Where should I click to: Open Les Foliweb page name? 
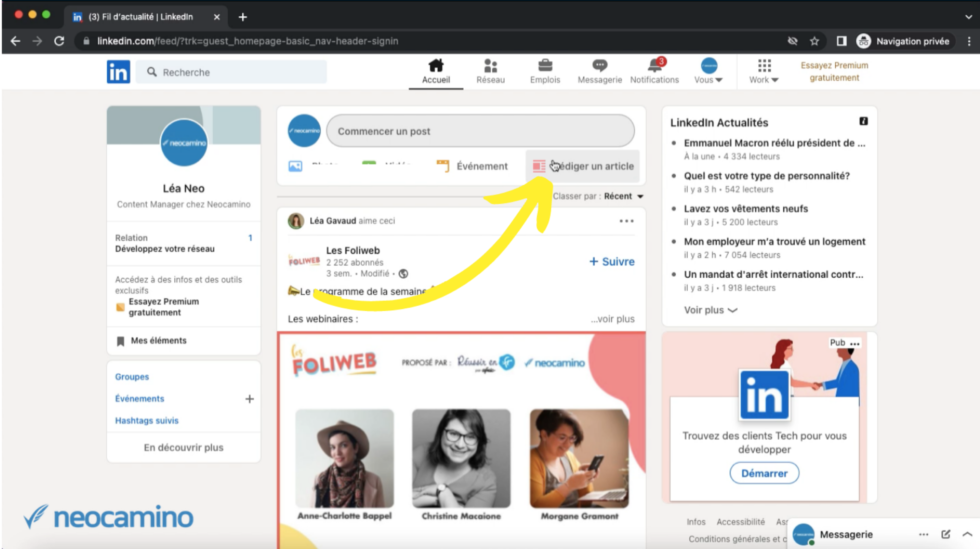pos(352,250)
